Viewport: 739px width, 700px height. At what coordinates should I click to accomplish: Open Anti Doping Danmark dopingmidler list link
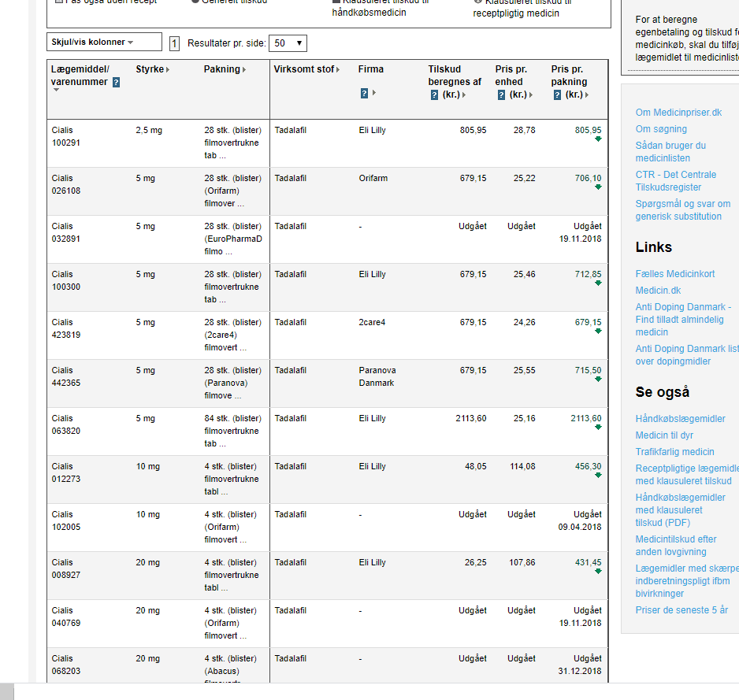[687, 354]
